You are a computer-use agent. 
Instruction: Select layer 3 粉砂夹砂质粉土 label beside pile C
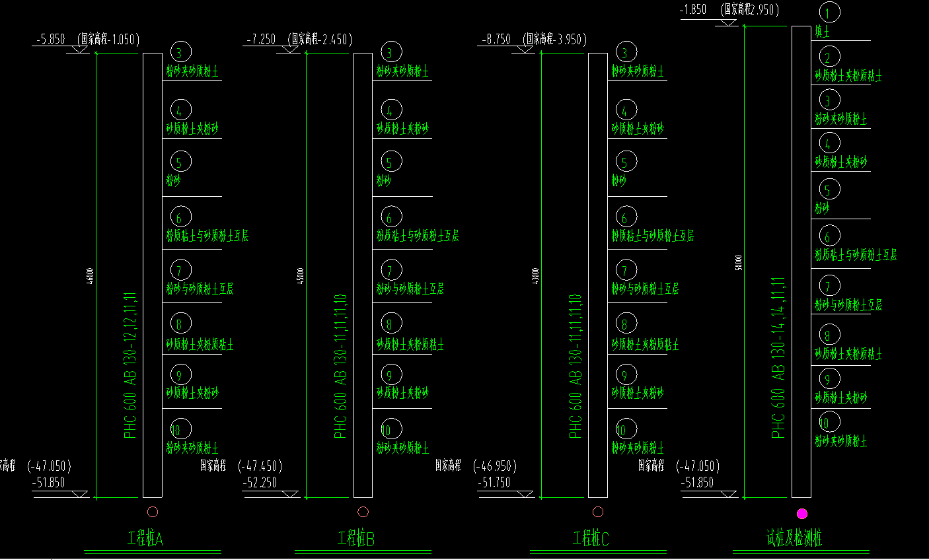(x=638, y=71)
